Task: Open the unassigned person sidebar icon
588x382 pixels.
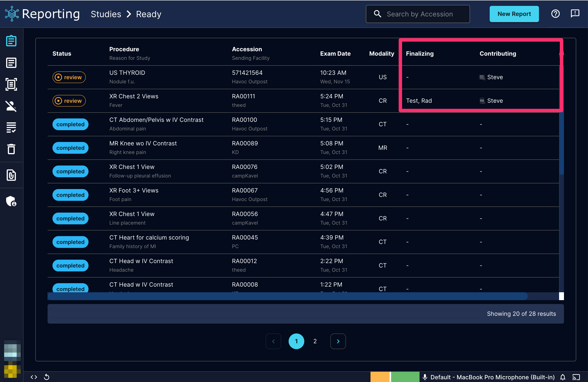Action: coord(11,106)
